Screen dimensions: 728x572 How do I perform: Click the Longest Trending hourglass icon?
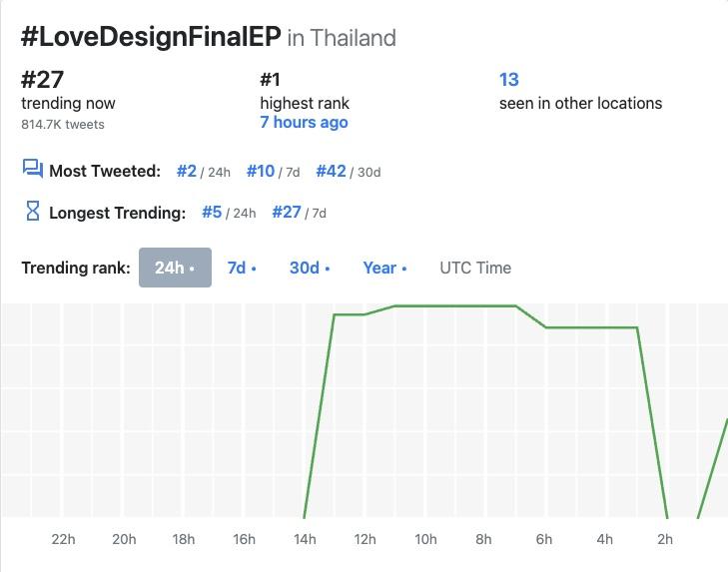[32, 211]
